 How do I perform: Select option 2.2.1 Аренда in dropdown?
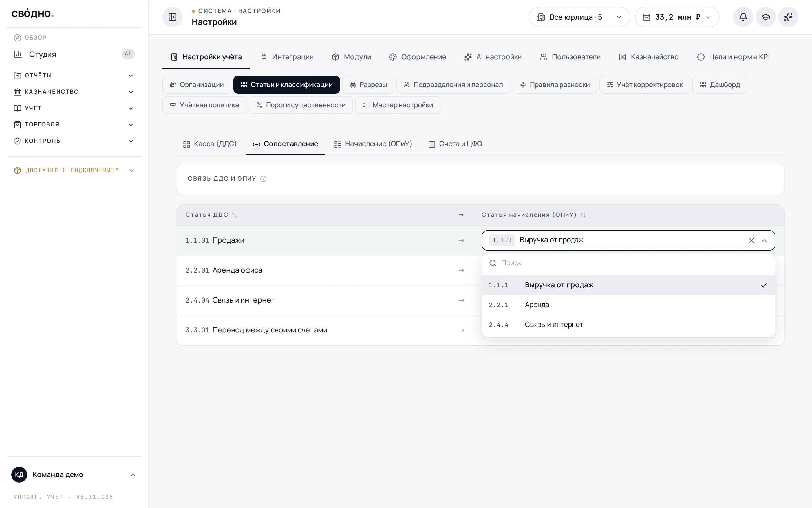click(628, 305)
